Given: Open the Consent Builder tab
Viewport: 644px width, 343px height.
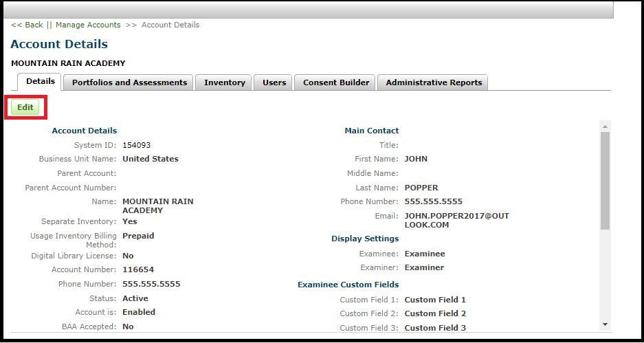Looking at the screenshot, I should (336, 82).
